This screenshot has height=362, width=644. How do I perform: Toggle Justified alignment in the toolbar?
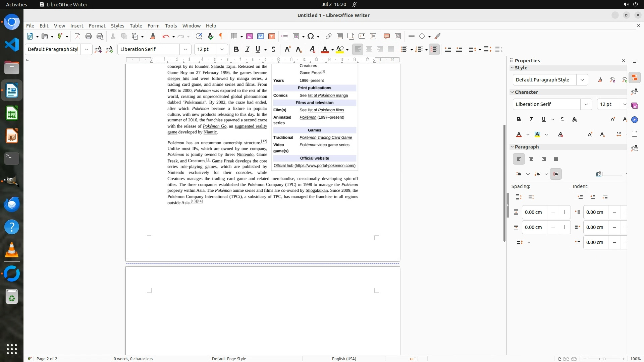pyautogui.click(x=391, y=49)
